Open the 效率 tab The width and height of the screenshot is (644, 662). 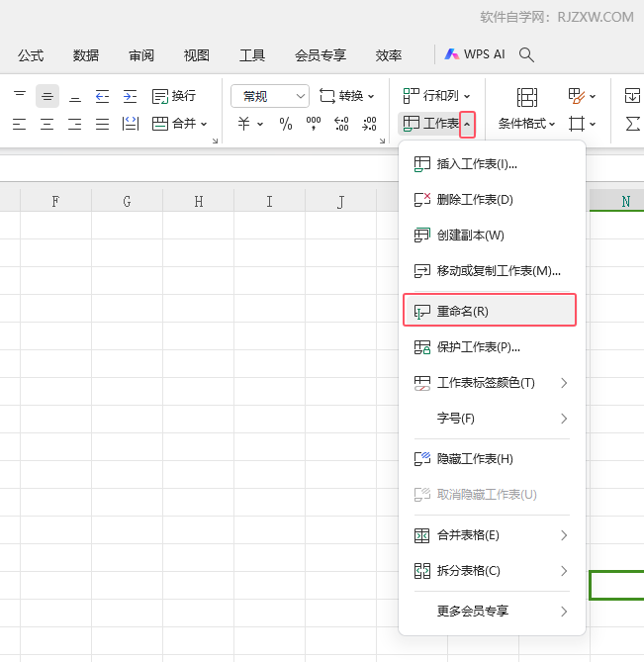(388, 55)
